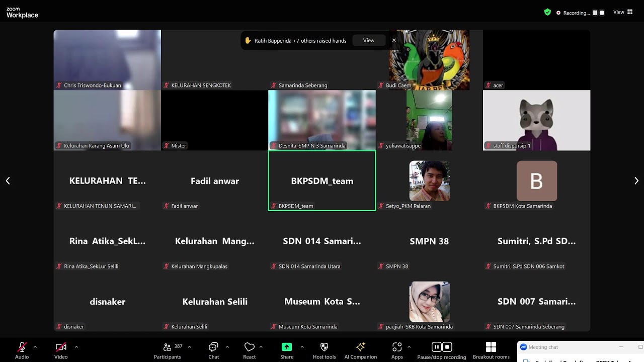Select the highlighted BKPSDM_team tile
This screenshot has width=644, height=362.
pyautogui.click(x=322, y=180)
